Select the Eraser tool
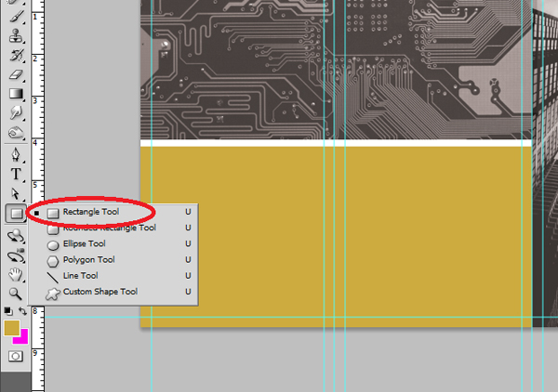The image size is (558, 392). coord(16,74)
